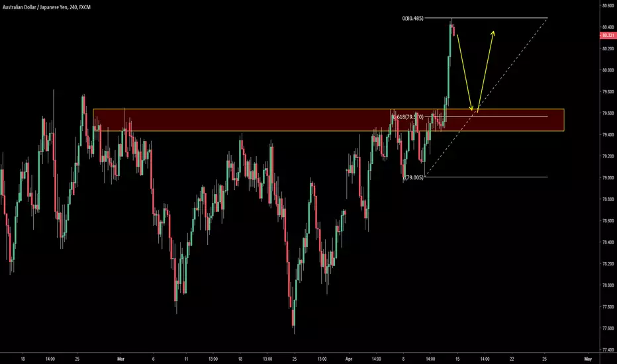Click the 77.600 price axis label
The height and width of the screenshot is (364, 617).
[x=608, y=328]
